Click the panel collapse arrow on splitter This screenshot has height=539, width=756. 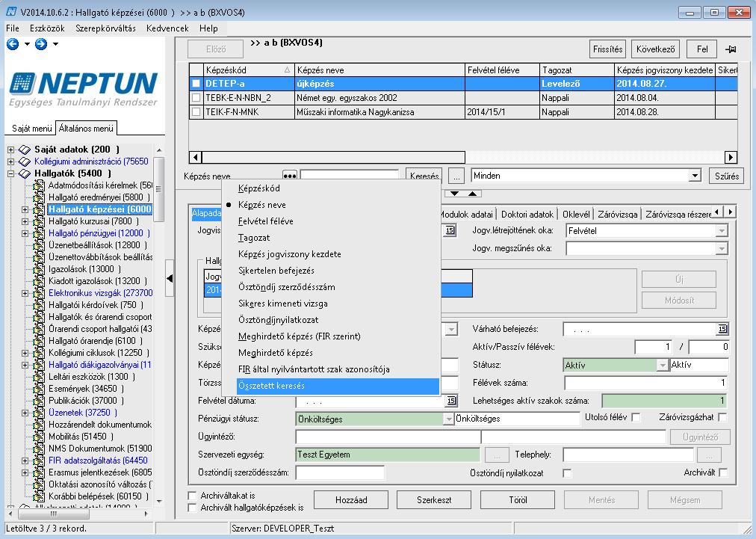coord(170,278)
